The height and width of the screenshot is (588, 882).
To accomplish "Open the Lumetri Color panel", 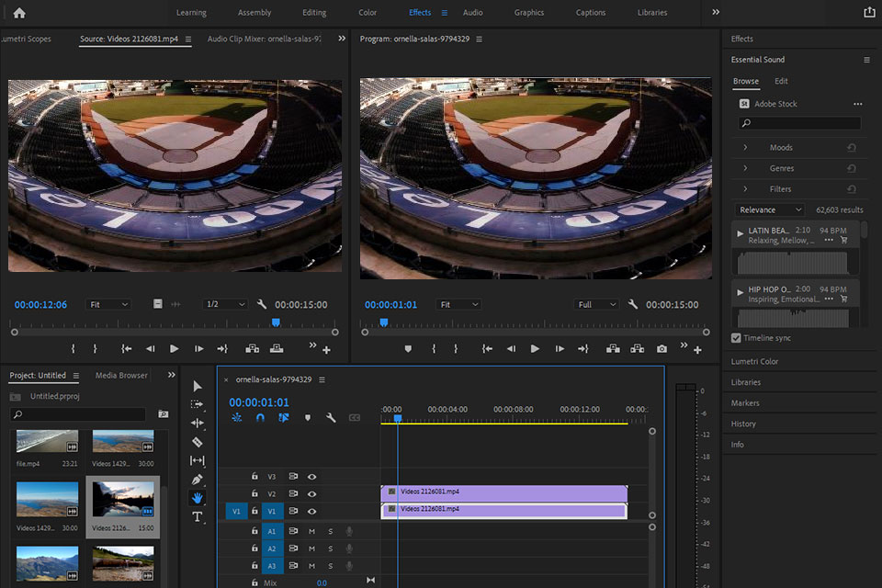I will click(x=754, y=361).
